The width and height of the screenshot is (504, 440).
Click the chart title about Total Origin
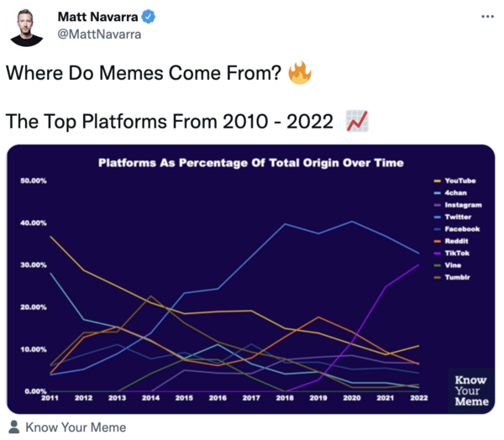(x=251, y=162)
